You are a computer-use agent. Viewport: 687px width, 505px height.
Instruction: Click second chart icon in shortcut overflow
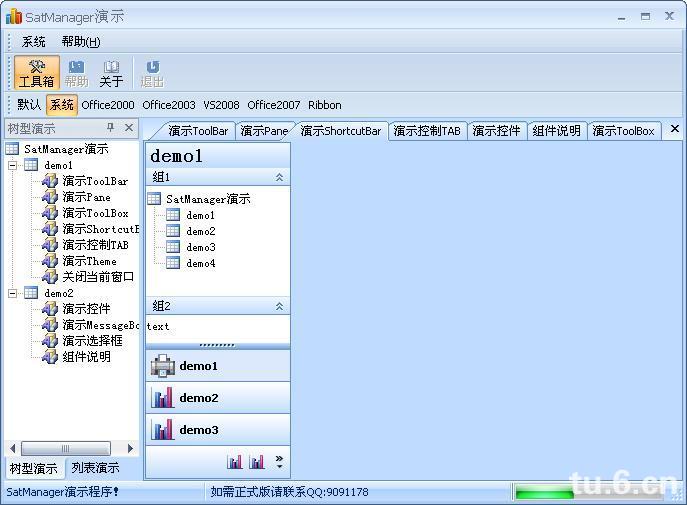click(256, 462)
